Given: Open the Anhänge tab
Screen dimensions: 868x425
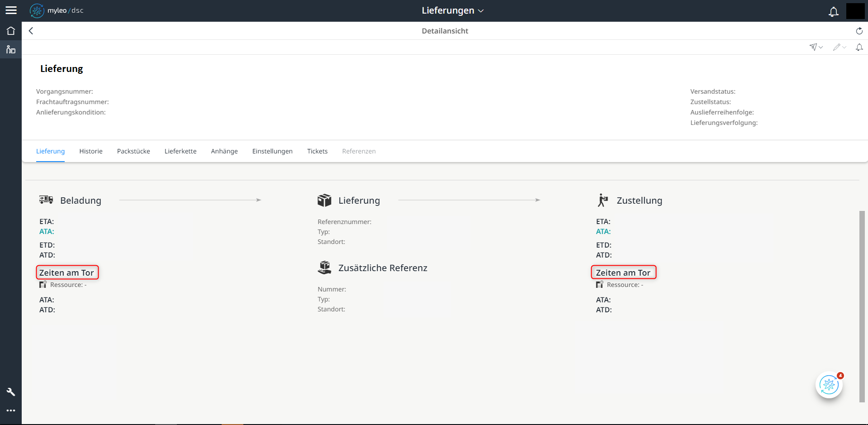Looking at the screenshot, I should 224,151.
